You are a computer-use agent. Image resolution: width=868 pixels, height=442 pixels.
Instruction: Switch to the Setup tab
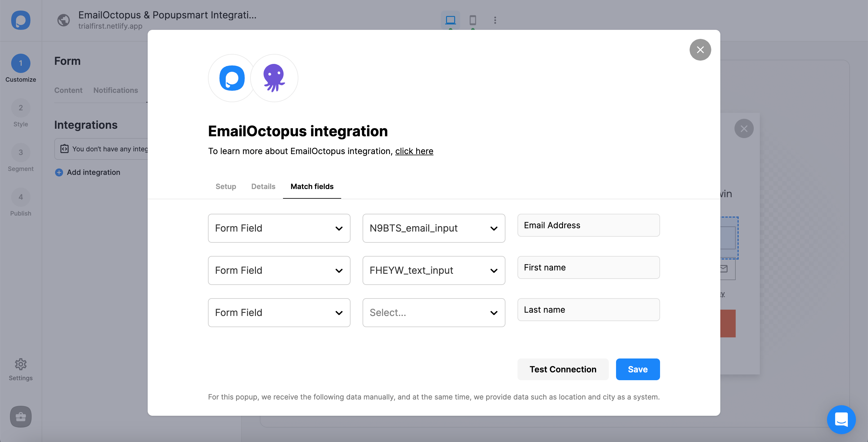225,186
